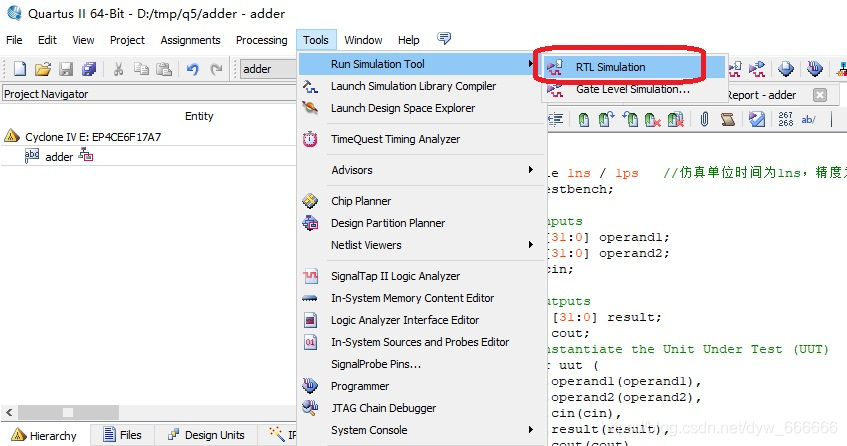The image size is (847, 446).
Task: Close the Report - adder tab
Action: [x=819, y=95]
